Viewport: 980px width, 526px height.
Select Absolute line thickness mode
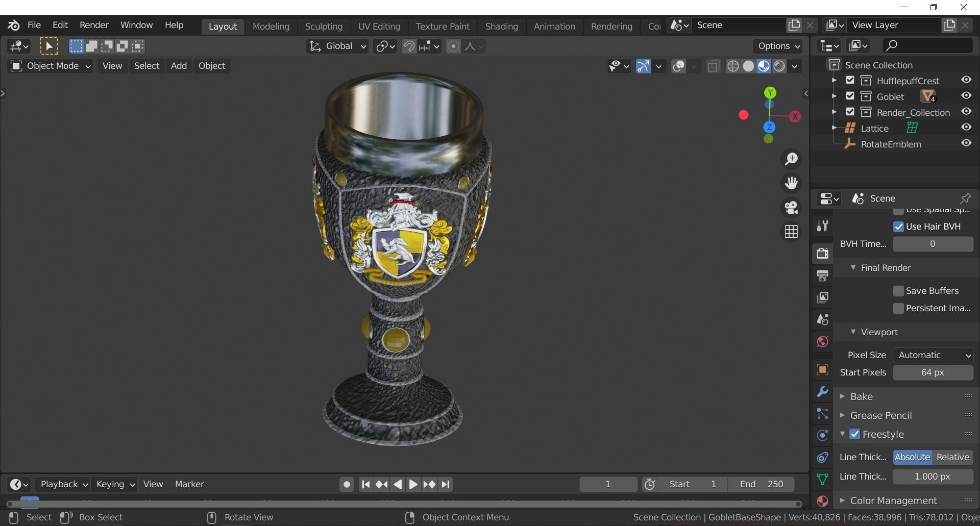click(913, 457)
